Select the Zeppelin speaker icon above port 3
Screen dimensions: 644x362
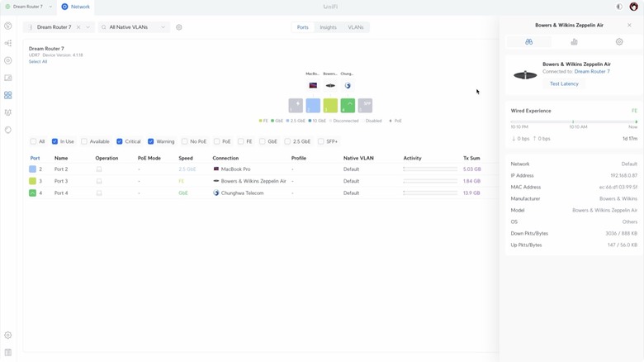click(330, 86)
